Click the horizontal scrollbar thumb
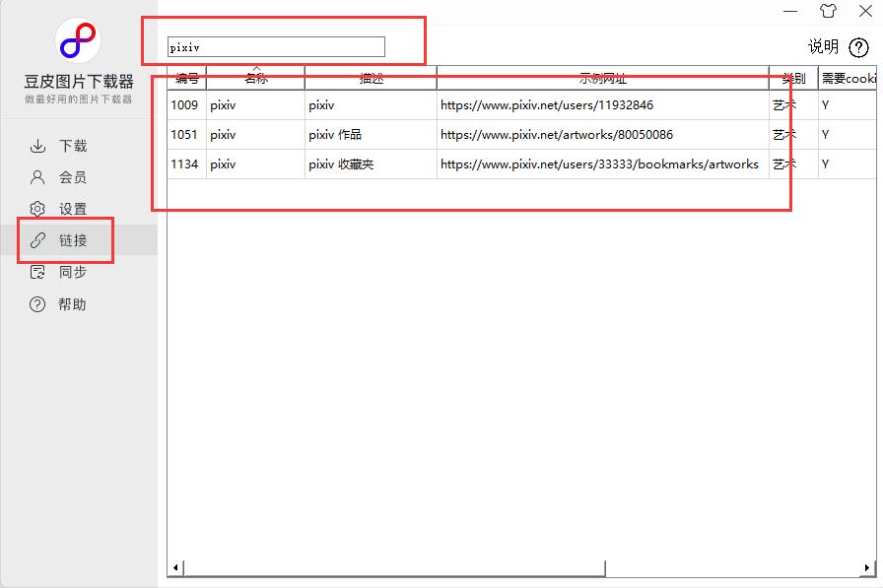Viewport: 883px width, 588px height. click(x=394, y=567)
